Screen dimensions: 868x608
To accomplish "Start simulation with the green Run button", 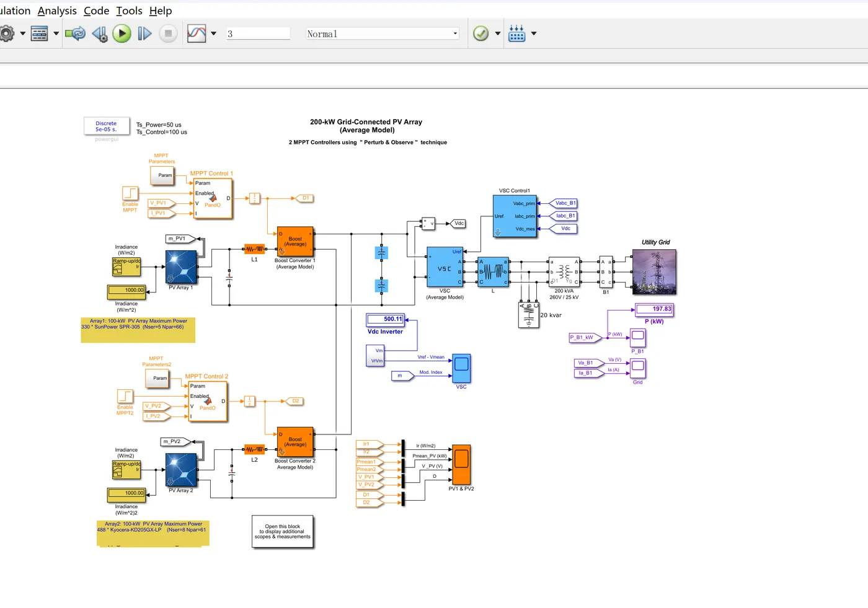I will (x=122, y=33).
